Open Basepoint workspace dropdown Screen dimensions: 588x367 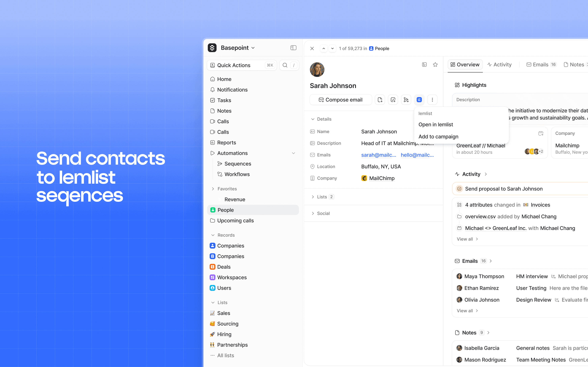point(238,48)
